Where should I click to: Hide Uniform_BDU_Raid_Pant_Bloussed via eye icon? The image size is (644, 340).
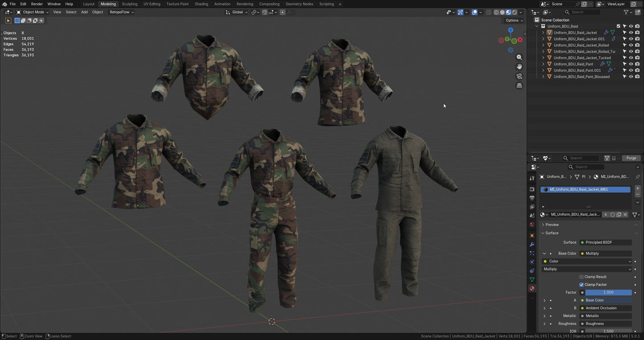pos(631,77)
